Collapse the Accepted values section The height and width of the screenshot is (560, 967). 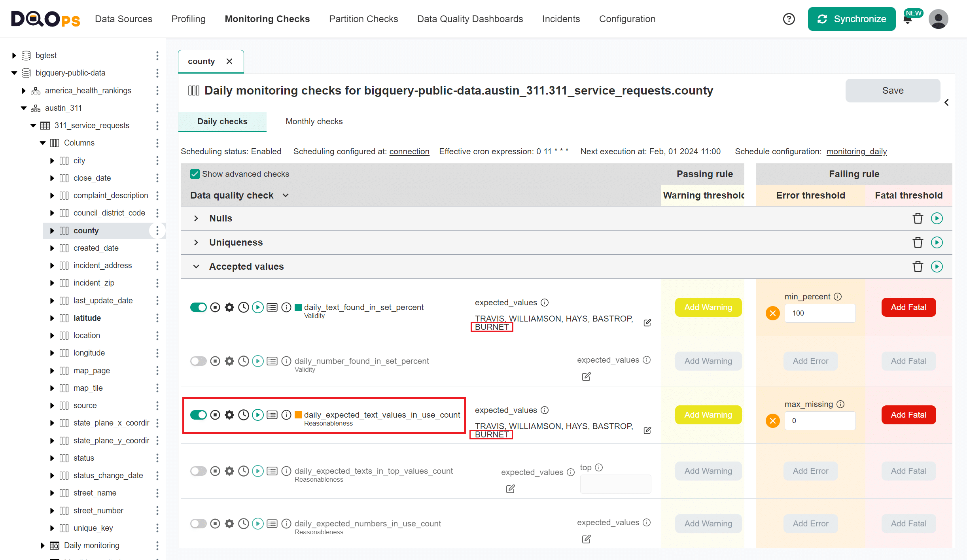(196, 266)
